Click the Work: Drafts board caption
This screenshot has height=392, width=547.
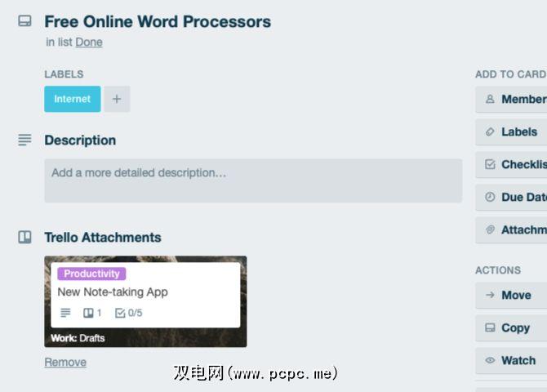[78, 338]
